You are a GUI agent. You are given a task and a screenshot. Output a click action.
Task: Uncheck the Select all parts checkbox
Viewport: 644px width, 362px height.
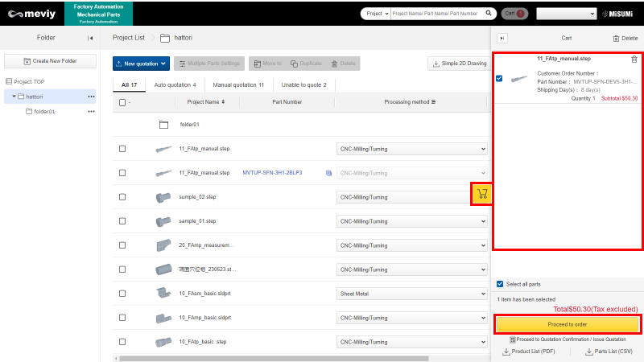500,284
